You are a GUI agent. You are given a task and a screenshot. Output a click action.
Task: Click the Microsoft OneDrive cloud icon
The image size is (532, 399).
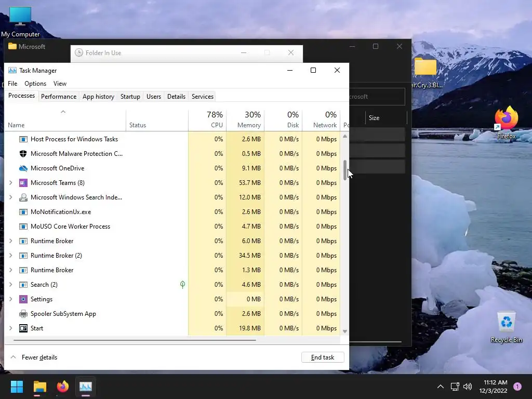[23, 168]
